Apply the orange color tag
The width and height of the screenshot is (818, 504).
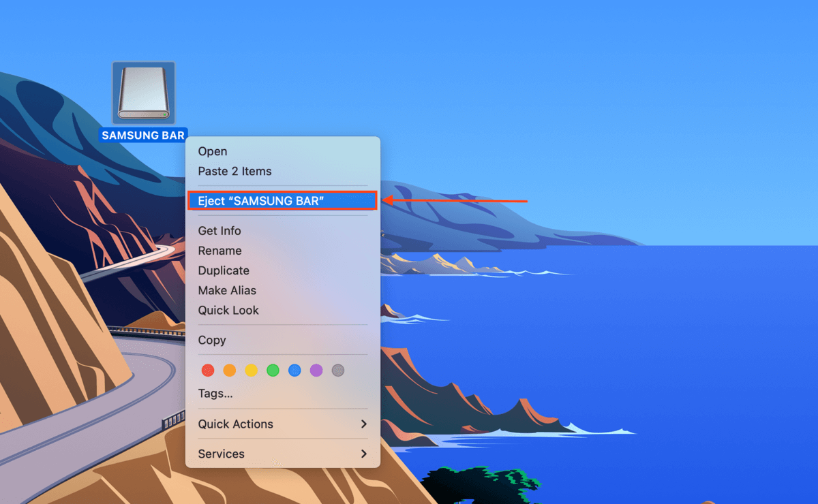230,371
